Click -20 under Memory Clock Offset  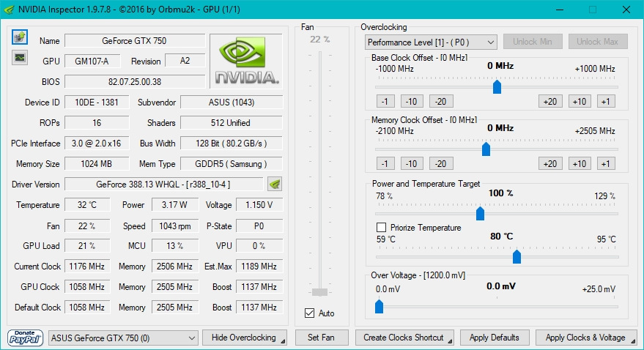tap(441, 164)
